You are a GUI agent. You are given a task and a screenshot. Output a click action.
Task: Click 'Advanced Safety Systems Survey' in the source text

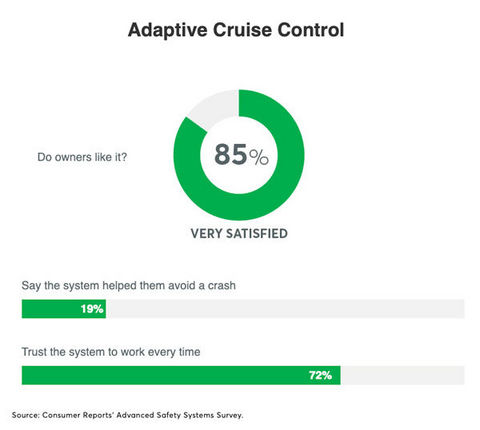(179, 415)
